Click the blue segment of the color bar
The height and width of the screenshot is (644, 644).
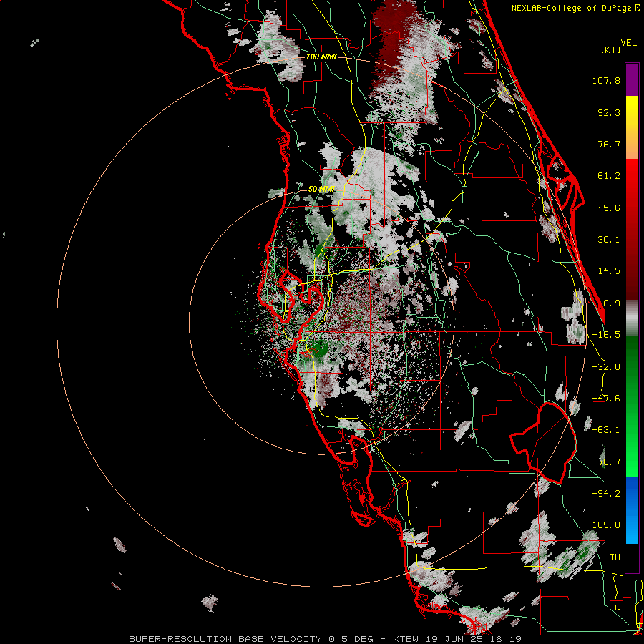coord(632,510)
